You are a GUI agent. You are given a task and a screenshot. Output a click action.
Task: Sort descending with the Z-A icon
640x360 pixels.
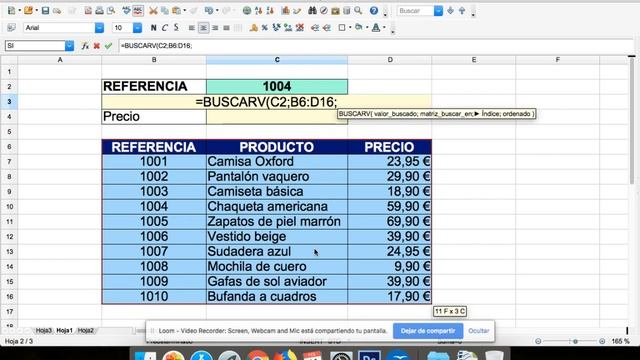270,11
